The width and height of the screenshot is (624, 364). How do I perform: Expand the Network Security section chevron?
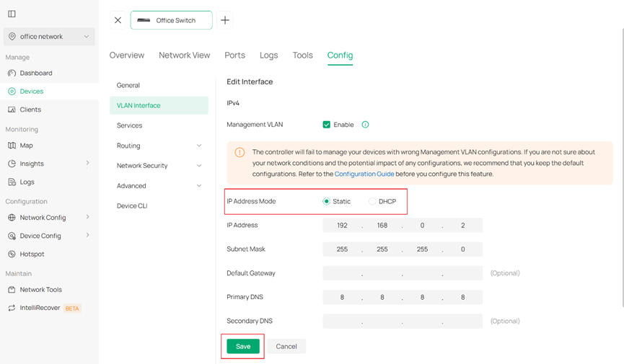[x=199, y=166]
